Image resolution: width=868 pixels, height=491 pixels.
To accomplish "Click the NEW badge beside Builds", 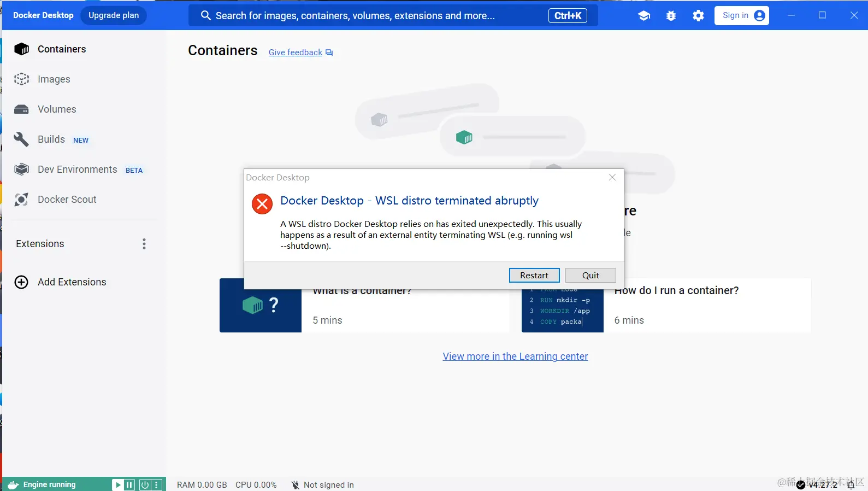I will 81,141.
